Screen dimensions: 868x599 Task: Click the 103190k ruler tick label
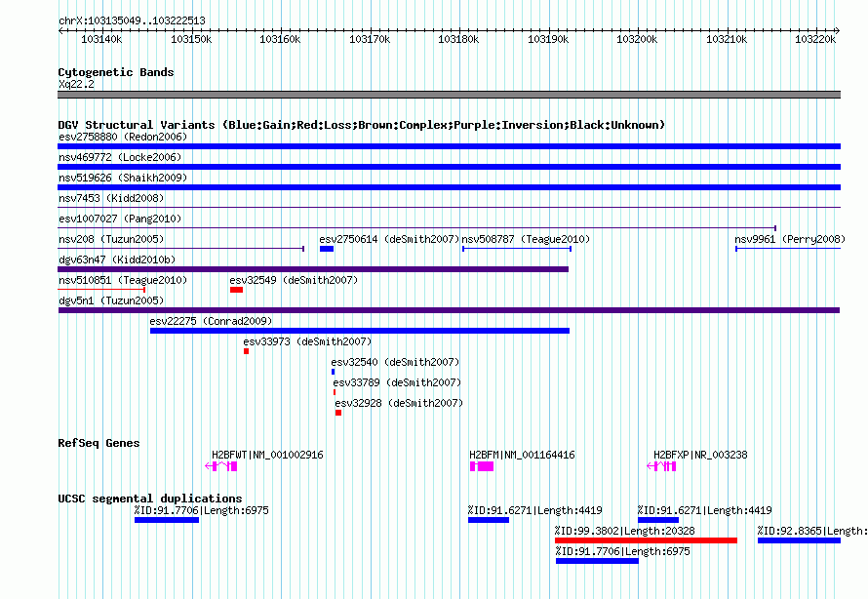548,39
